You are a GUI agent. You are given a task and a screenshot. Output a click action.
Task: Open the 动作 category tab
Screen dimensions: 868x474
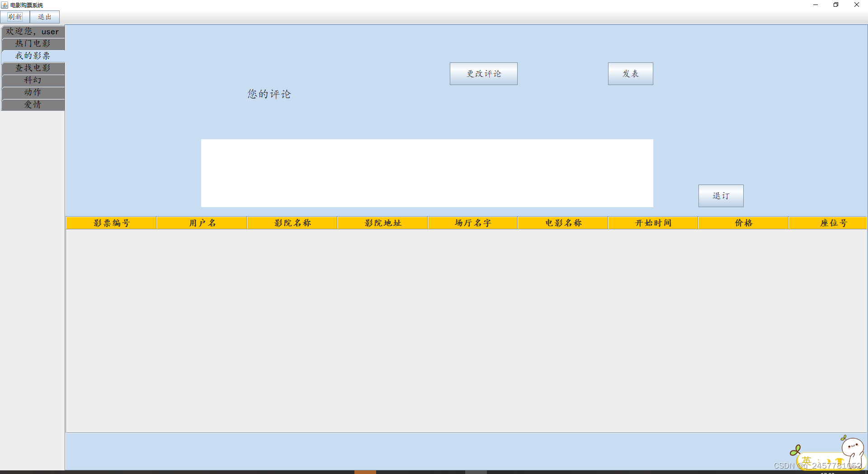33,92
